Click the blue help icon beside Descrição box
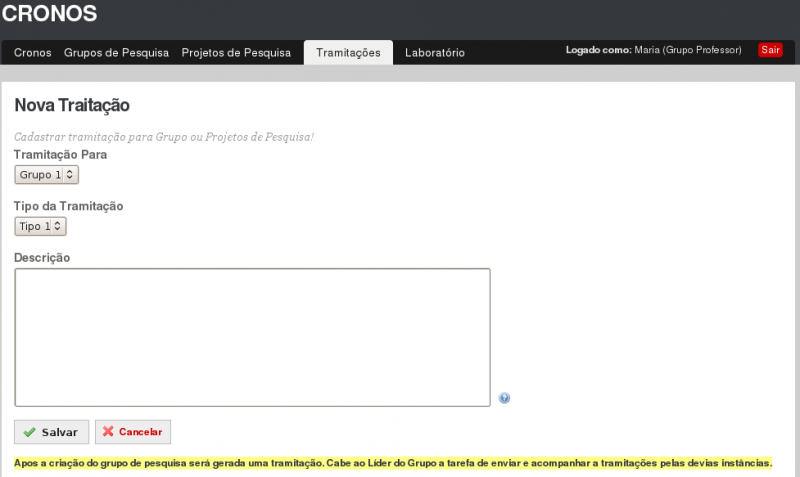Viewport: 800px width, 477px height. (504, 398)
